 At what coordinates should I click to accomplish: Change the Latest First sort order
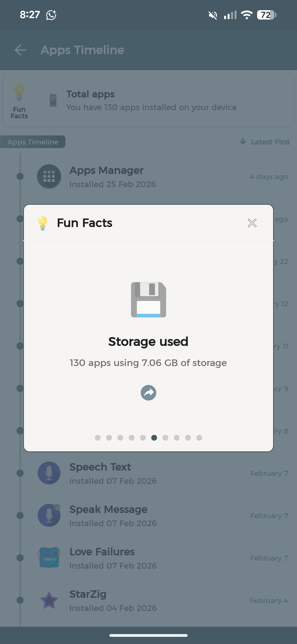[265, 142]
